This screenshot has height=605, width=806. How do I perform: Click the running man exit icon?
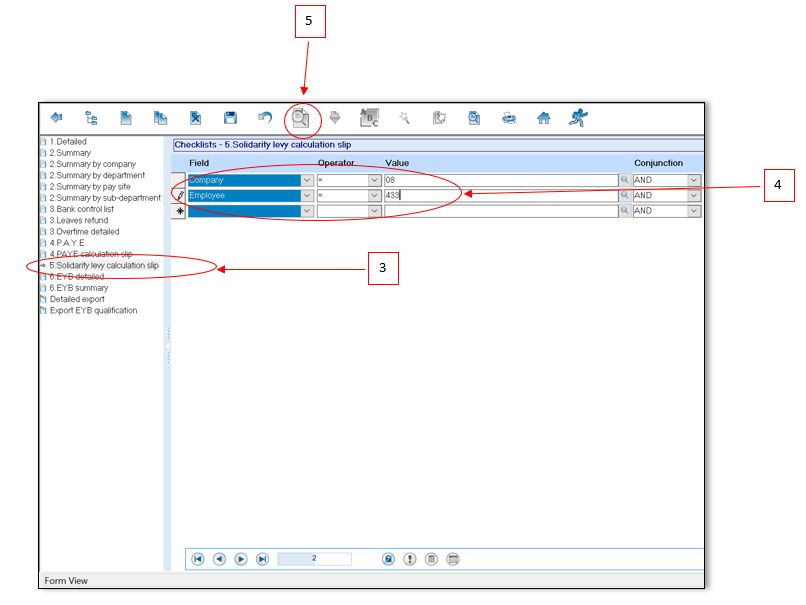578,118
